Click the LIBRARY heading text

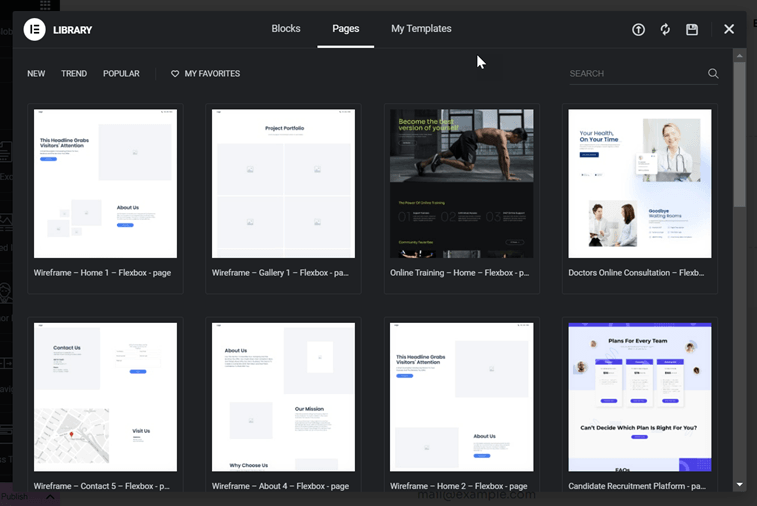click(x=72, y=30)
